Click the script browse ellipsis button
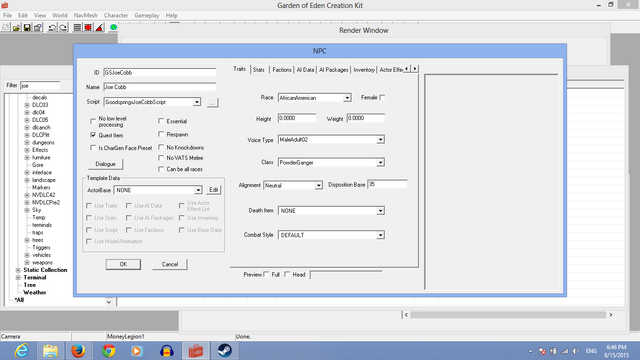The width and height of the screenshot is (640, 360). pyautogui.click(x=212, y=102)
